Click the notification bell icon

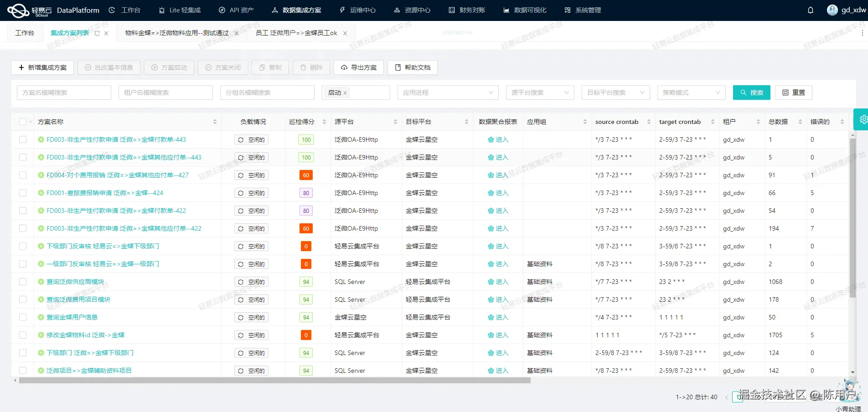point(811,10)
